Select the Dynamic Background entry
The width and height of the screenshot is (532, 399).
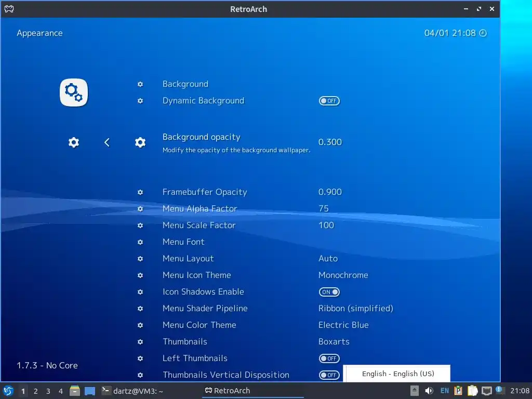point(203,101)
